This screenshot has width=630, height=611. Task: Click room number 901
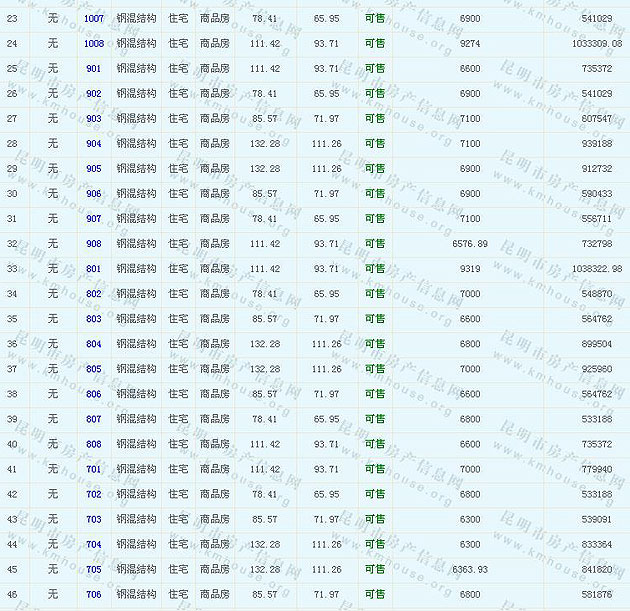93,69
